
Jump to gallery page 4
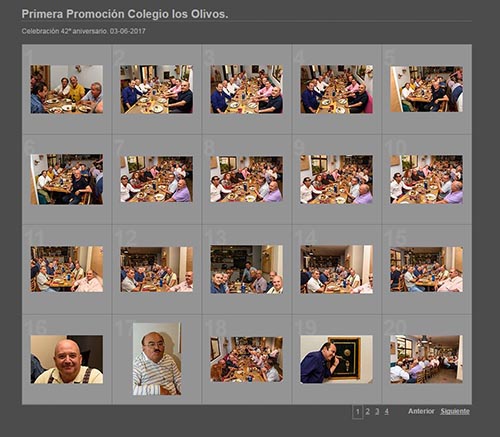386,412
